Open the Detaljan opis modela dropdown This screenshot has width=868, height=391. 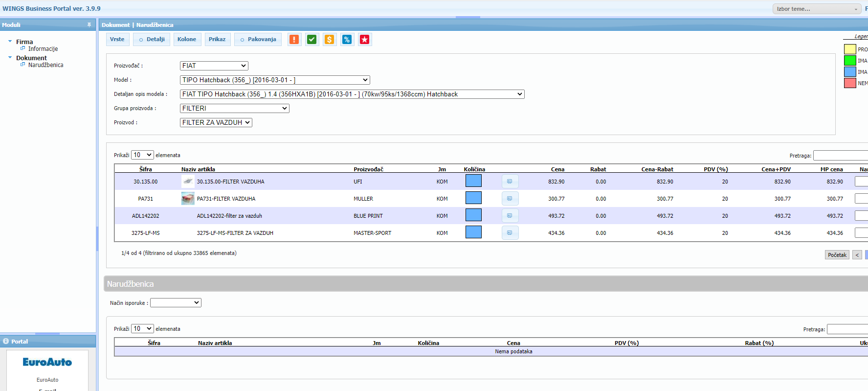coord(352,94)
